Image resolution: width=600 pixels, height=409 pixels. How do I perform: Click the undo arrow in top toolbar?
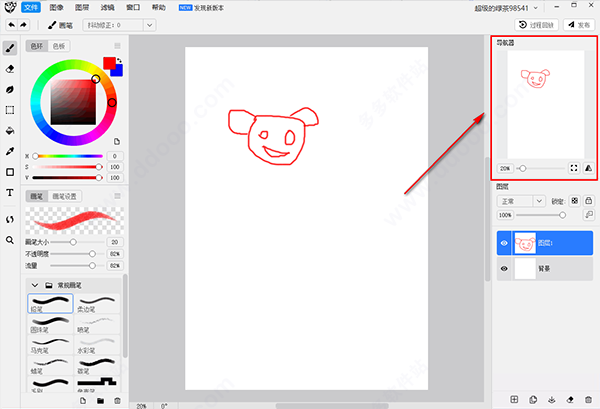[10, 23]
